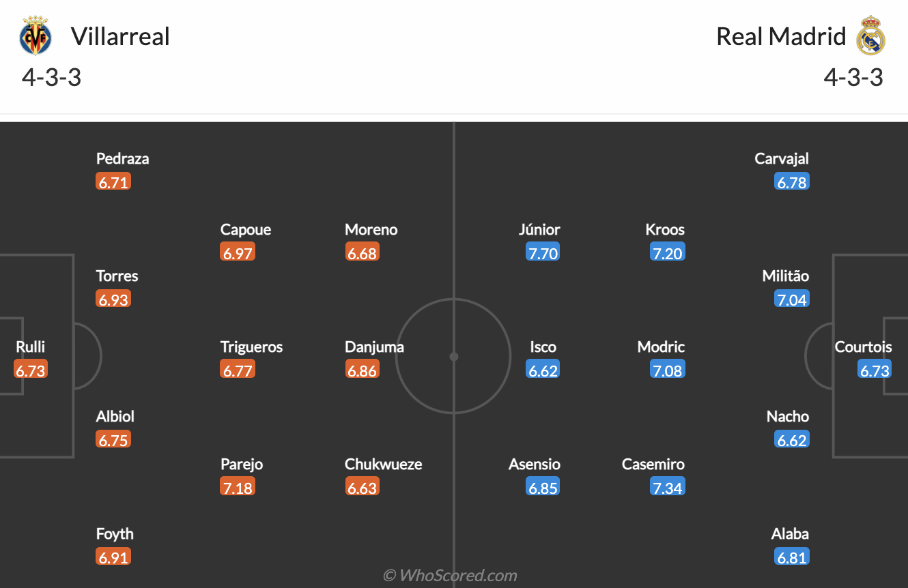908x588 pixels.
Task: Select Chukwueze's 6.63 rating badge
Action: coord(362,486)
